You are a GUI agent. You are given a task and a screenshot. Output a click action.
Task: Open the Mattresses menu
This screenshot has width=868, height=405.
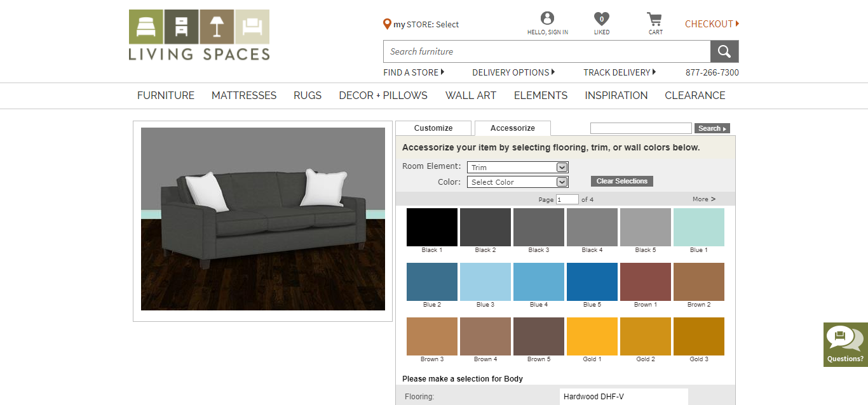point(244,95)
